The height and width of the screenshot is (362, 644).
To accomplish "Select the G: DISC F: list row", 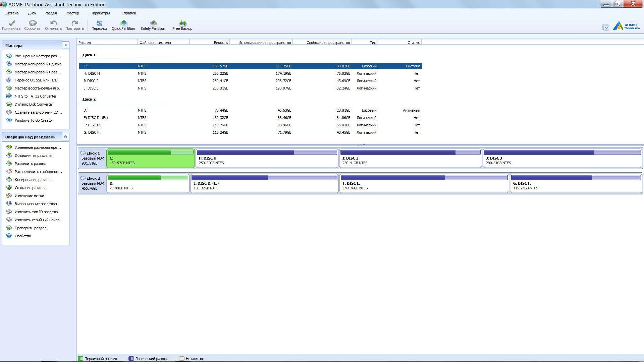I will tap(251, 132).
